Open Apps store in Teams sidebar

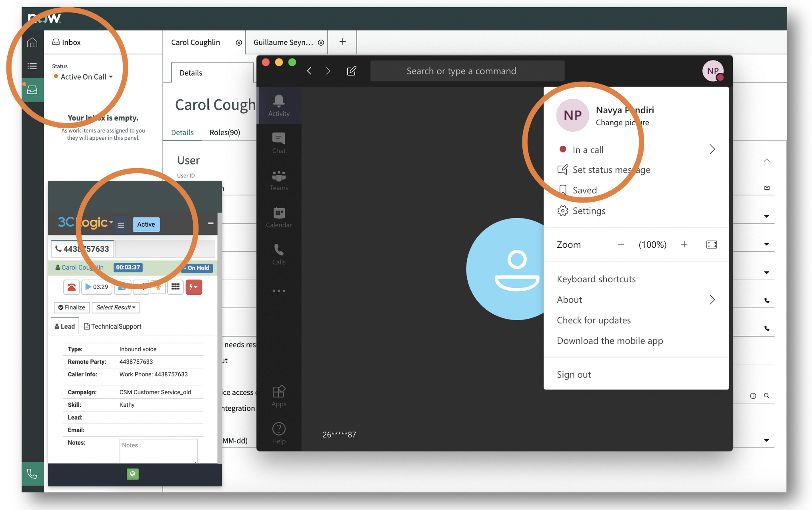point(279,396)
